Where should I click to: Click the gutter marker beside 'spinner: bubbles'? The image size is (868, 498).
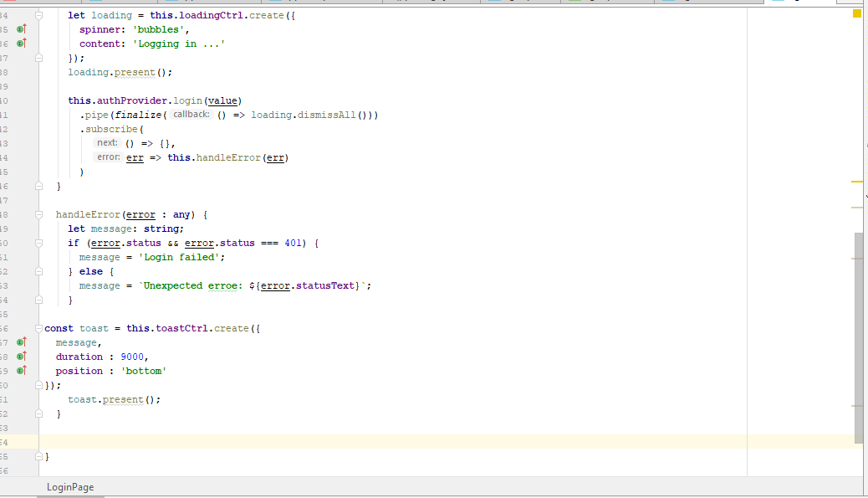pyautogui.click(x=21, y=28)
